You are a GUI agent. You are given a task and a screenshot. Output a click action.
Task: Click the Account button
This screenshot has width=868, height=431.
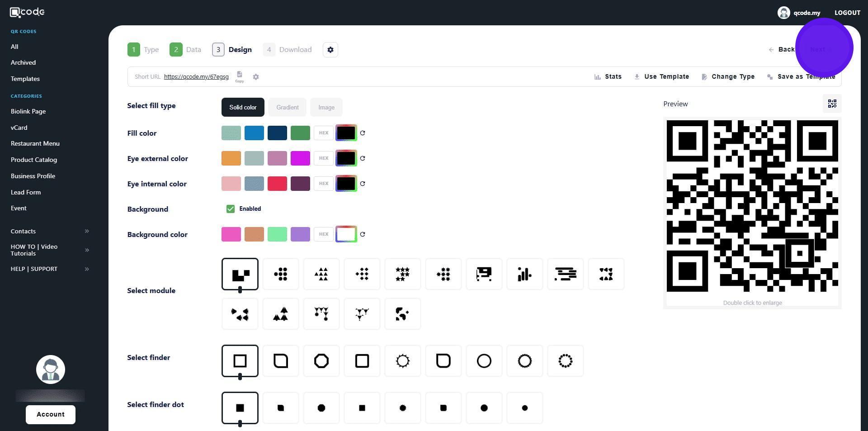(51, 414)
